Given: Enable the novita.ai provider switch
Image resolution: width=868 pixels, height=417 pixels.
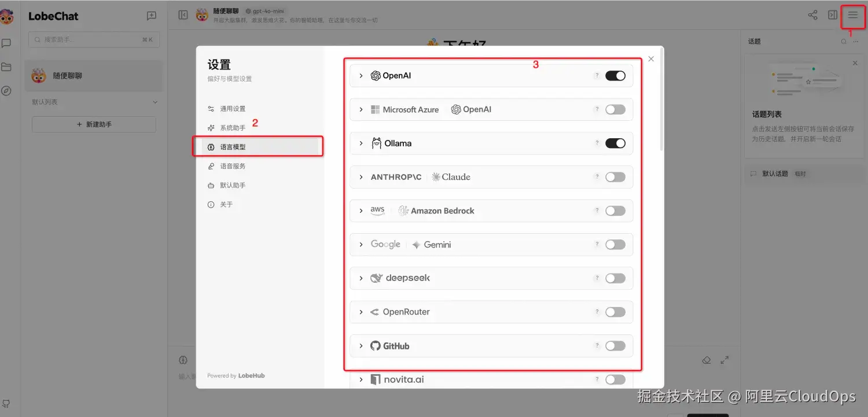Looking at the screenshot, I should pos(615,379).
